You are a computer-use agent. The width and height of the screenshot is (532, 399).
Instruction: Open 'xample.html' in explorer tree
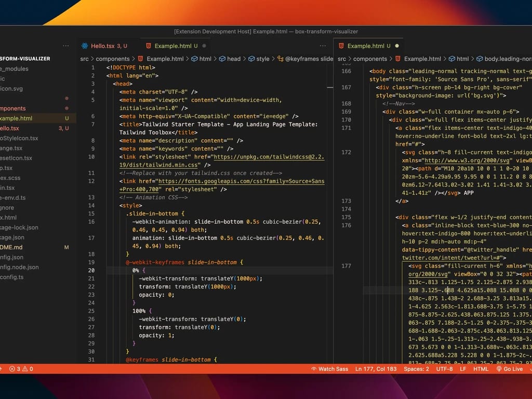tap(16, 118)
